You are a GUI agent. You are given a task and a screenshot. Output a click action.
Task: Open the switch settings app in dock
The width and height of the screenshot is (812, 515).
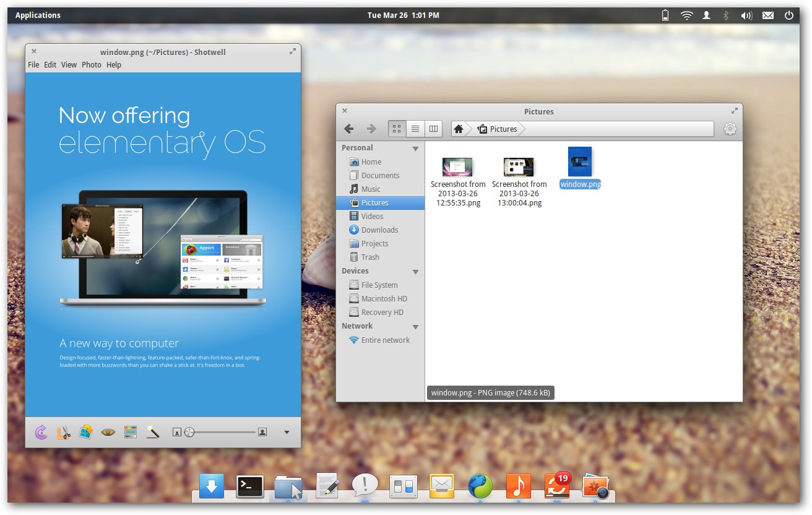404,487
